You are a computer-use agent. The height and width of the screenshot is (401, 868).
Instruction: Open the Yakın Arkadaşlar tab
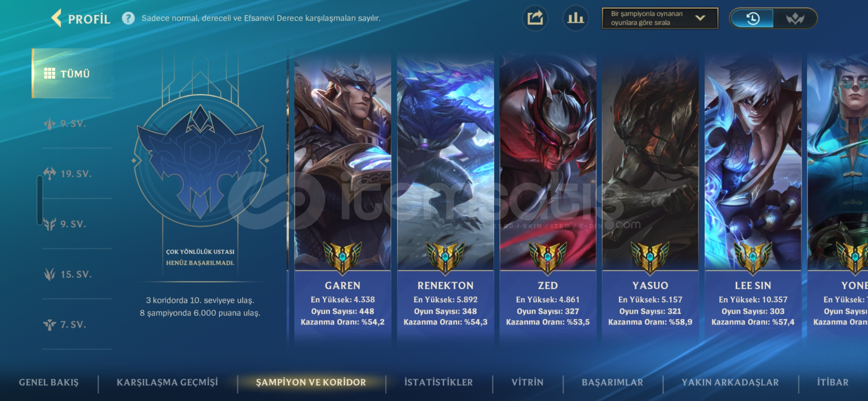click(730, 382)
